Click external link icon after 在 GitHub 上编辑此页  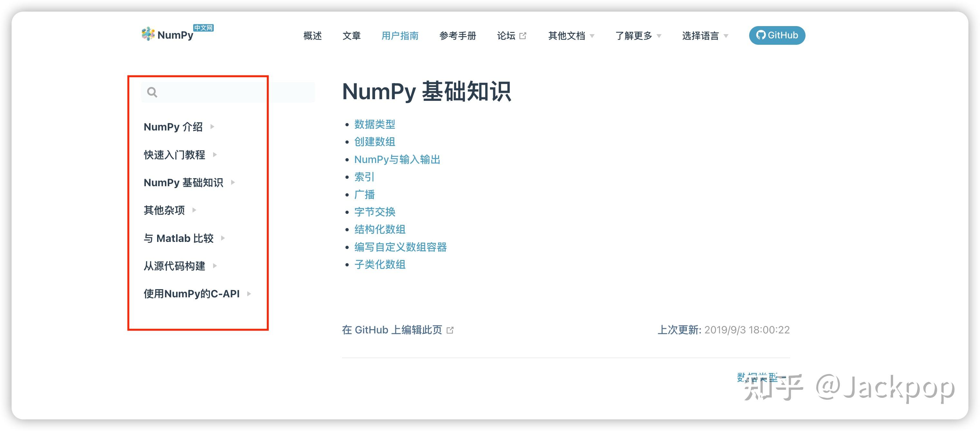pyautogui.click(x=450, y=330)
